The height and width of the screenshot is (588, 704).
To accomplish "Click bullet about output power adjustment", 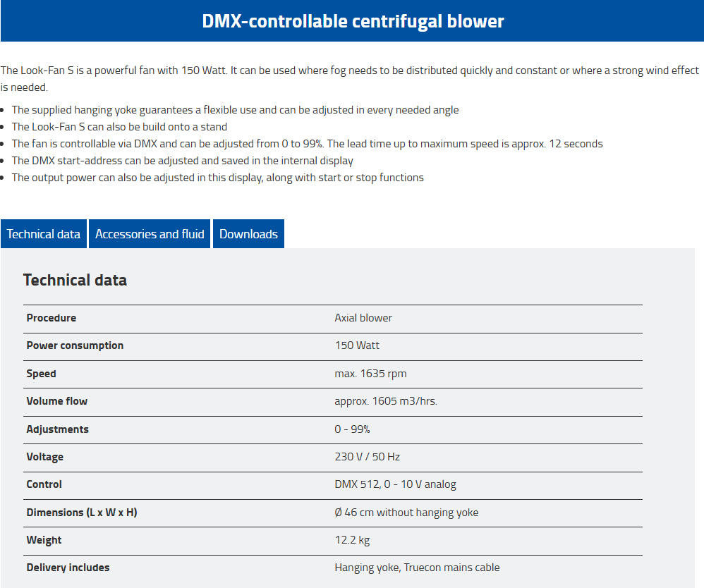I will 218,178.
